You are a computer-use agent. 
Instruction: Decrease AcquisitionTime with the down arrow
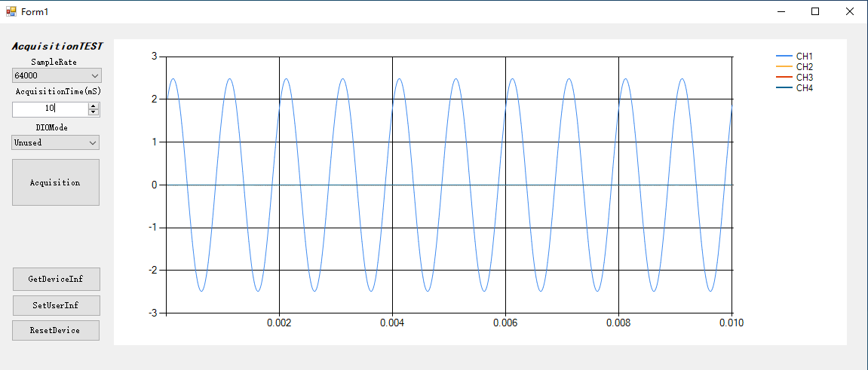coord(94,112)
